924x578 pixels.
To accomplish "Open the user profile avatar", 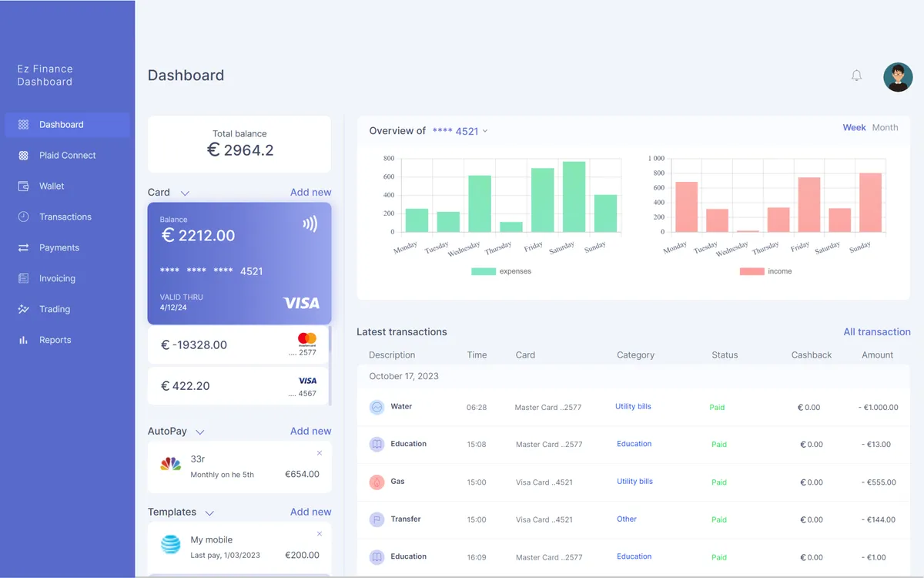I will [x=898, y=77].
